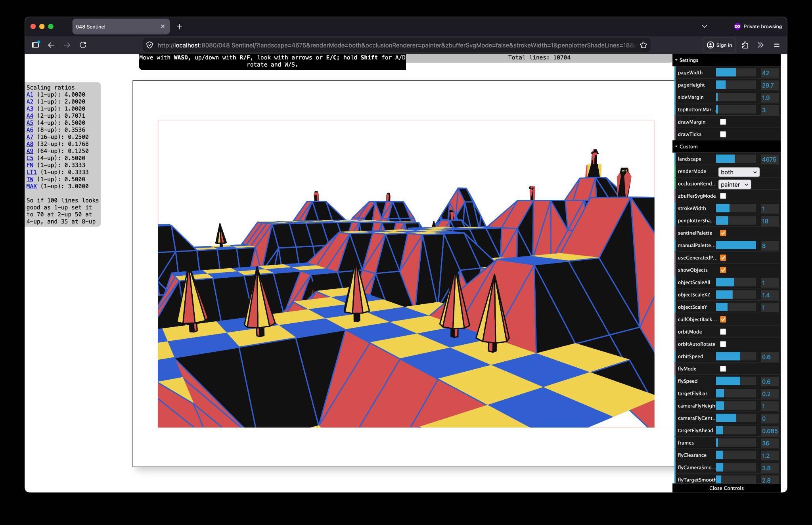Enable the drawMargin checkbox
The height and width of the screenshot is (525, 812).
723,122
